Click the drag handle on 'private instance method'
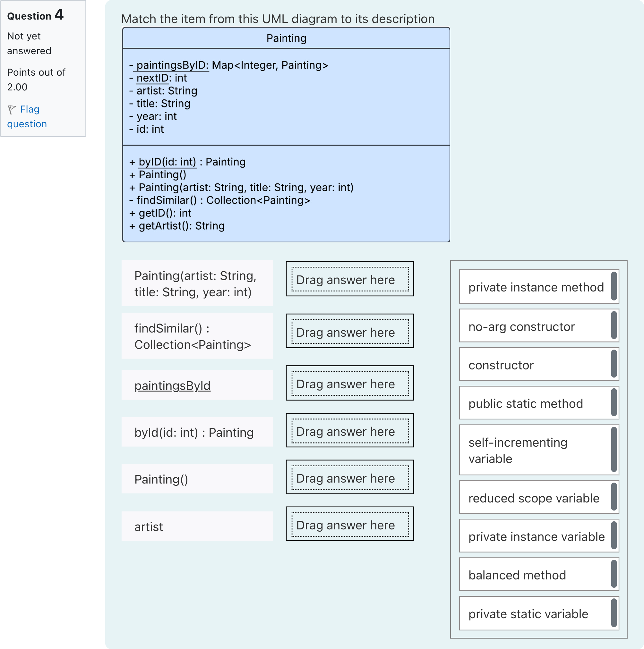Viewport: 644px width, 649px height. (x=614, y=287)
